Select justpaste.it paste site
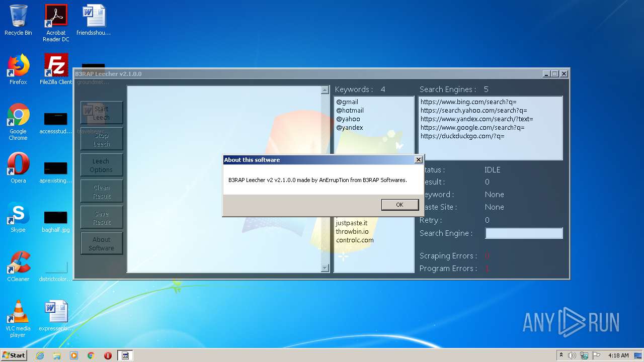Viewport: 644px width, 362px height. [352, 223]
